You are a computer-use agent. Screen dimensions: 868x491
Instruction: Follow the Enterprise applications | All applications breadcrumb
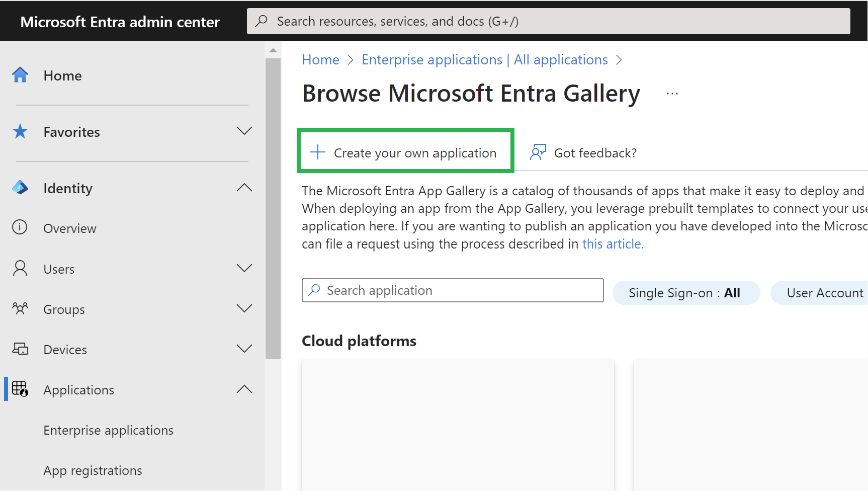pos(485,59)
